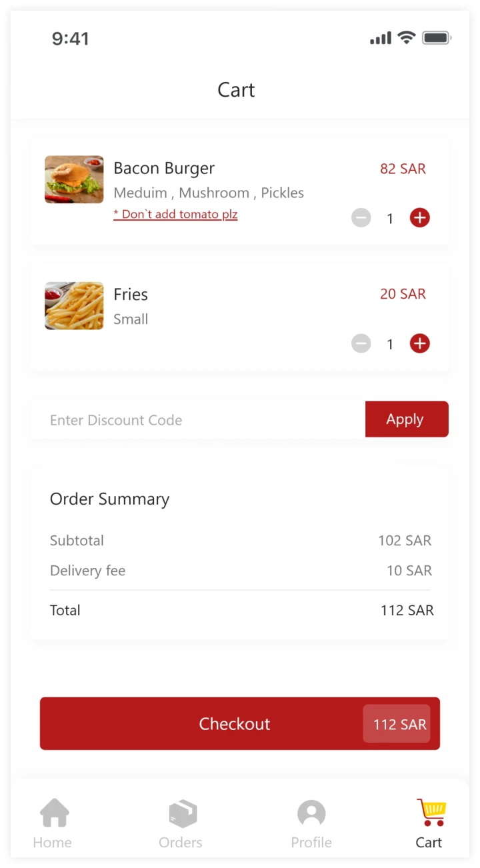This screenshot has width=480, height=868.
Task: Open the Home tab
Action: [x=53, y=824]
